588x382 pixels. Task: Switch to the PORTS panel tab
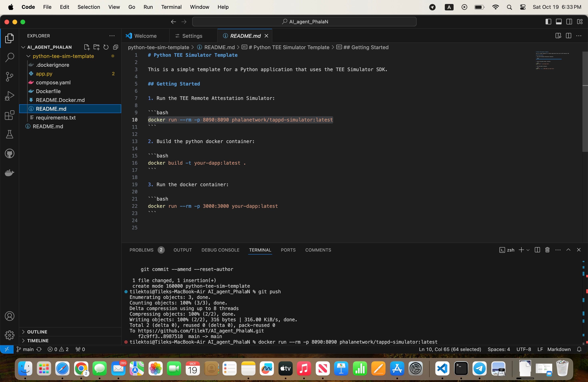[288, 250]
